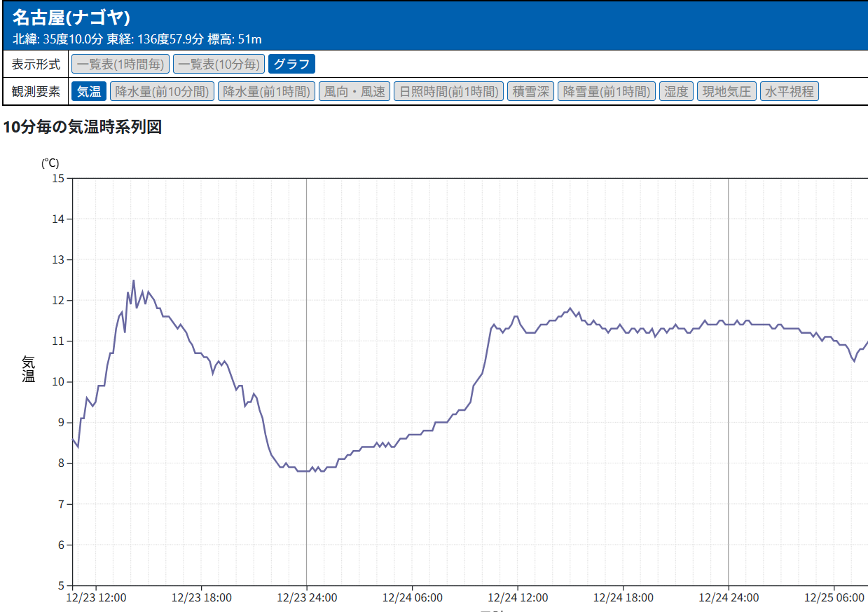868x612 pixels.
Task: Open the 風向・風速 wind graph
Action: [x=354, y=91]
